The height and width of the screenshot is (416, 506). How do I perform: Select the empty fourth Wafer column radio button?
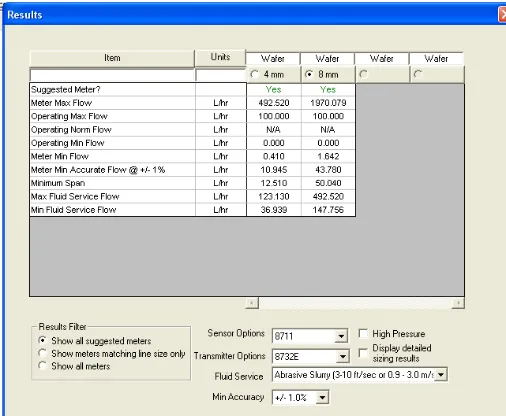418,74
